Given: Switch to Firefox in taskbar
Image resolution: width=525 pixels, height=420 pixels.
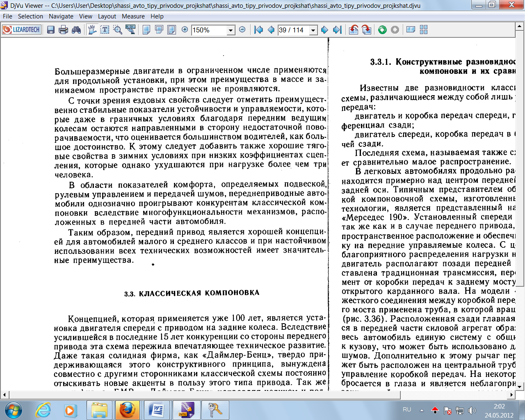Looking at the screenshot, I should click(x=127, y=410).
